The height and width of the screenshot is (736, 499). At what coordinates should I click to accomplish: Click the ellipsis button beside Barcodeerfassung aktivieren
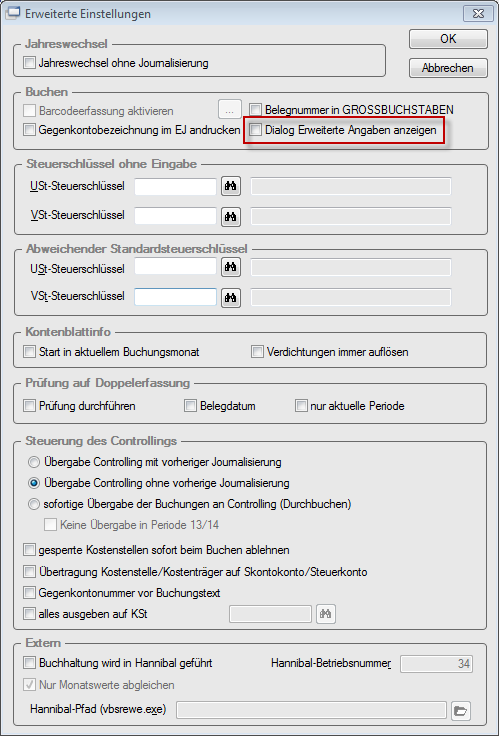tap(230, 111)
